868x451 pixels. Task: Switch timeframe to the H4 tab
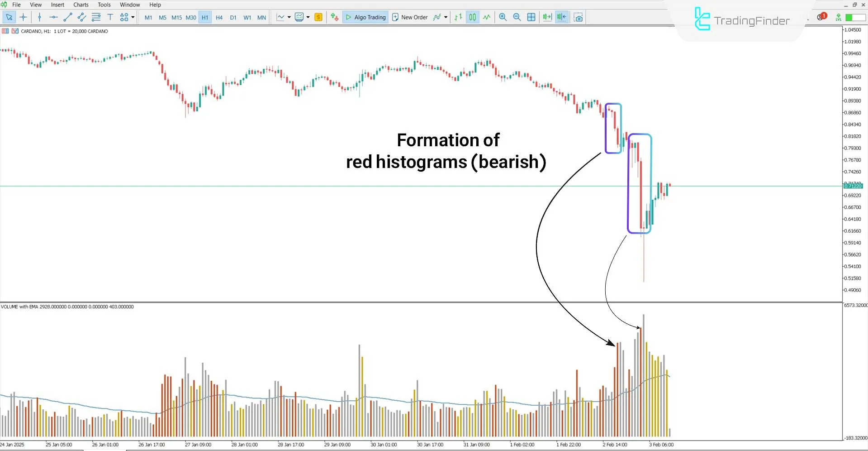tap(219, 17)
